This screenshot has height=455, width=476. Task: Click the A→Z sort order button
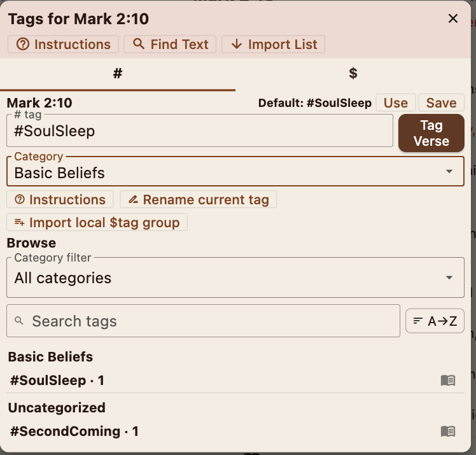435,321
